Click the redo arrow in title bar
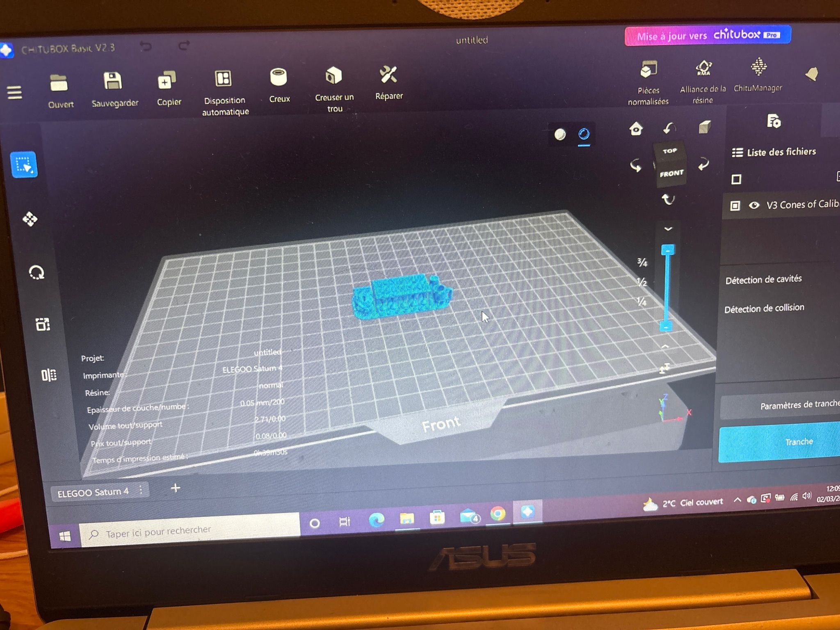 click(184, 45)
